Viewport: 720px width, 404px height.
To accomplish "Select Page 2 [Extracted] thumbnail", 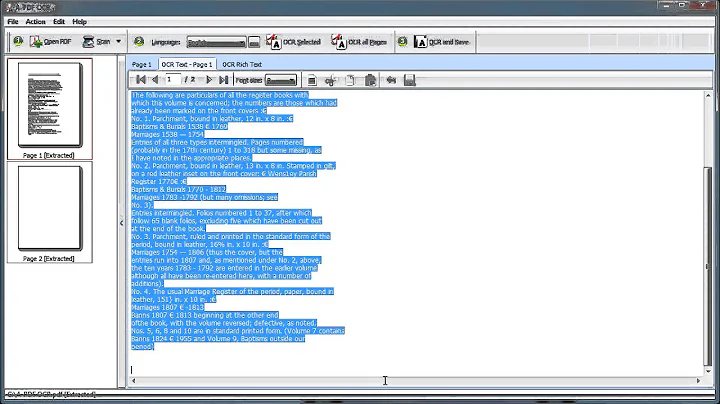I will pyautogui.click(x=50, y=212).
